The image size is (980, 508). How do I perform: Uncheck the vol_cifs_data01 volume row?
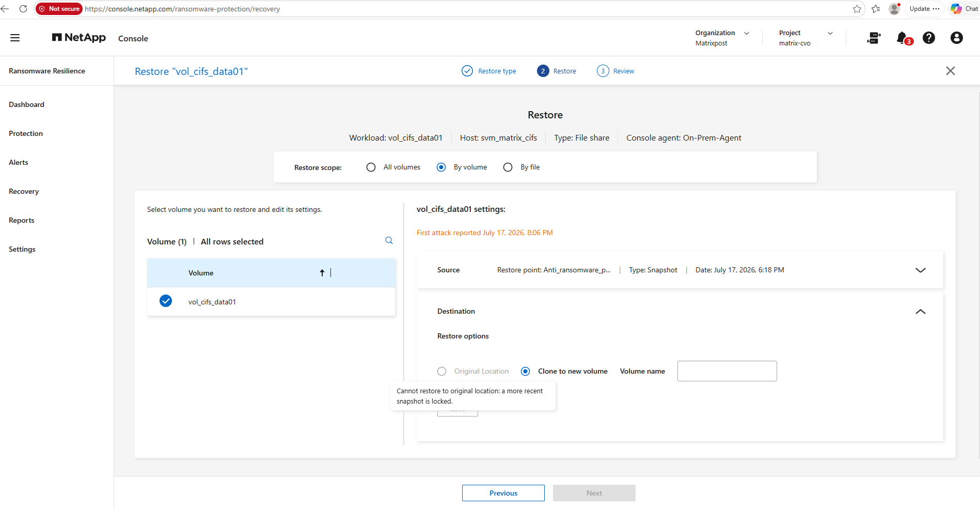(166, 301)
